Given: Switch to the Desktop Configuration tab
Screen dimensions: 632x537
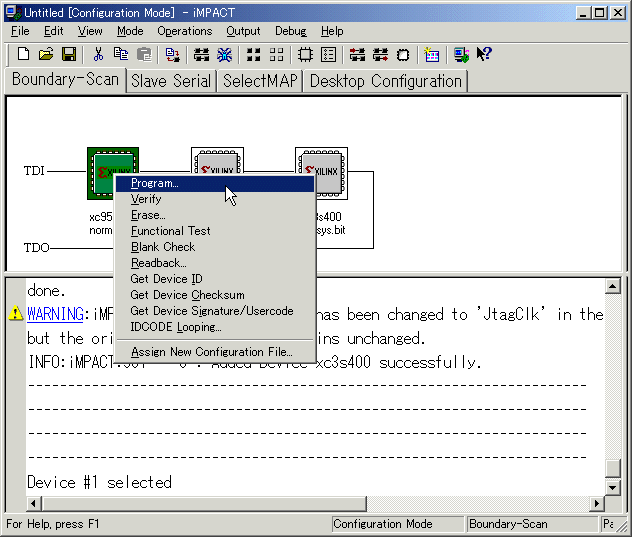Looking at the screenshot, I should pos(385,81).
